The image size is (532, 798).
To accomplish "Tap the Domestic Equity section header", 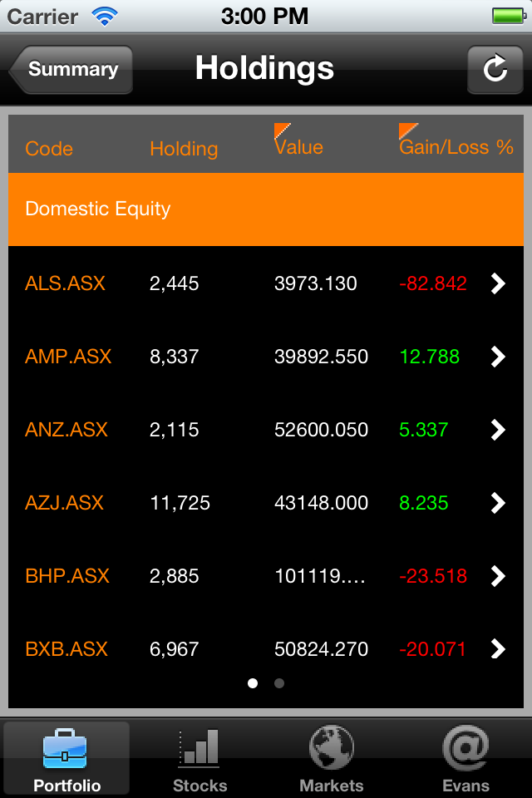I will coord(266,209).
